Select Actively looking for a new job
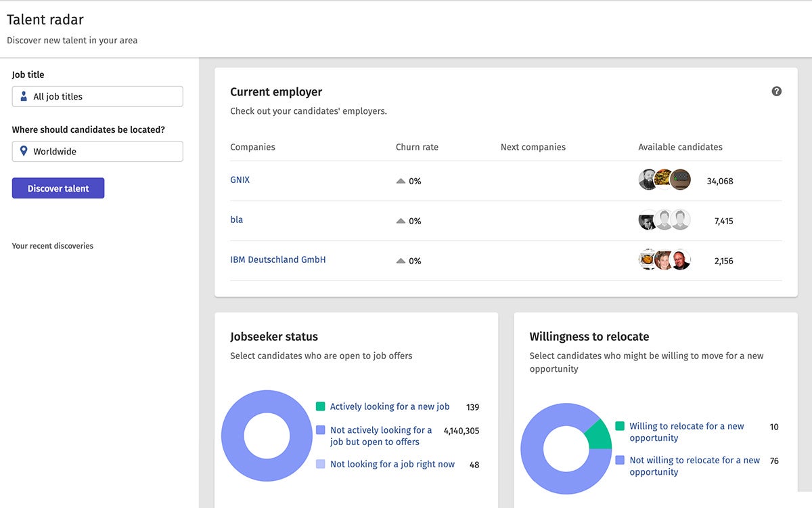 (x=389, y=407)
